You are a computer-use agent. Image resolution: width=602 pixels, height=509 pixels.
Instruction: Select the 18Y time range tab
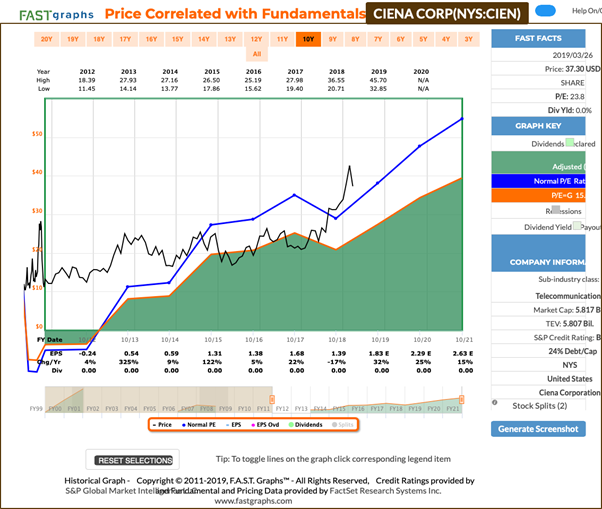pos(99,39)
